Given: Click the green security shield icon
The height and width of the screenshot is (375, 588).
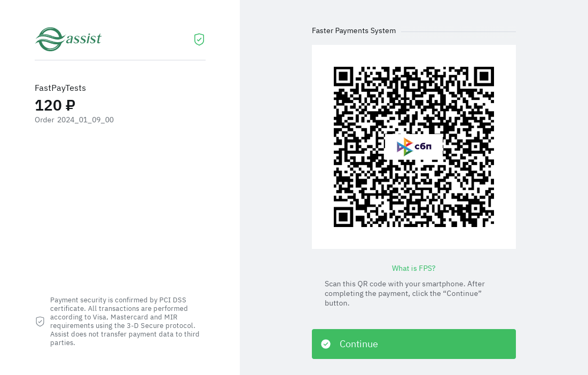Looking at the screenshot, I should tap(199, 40).
